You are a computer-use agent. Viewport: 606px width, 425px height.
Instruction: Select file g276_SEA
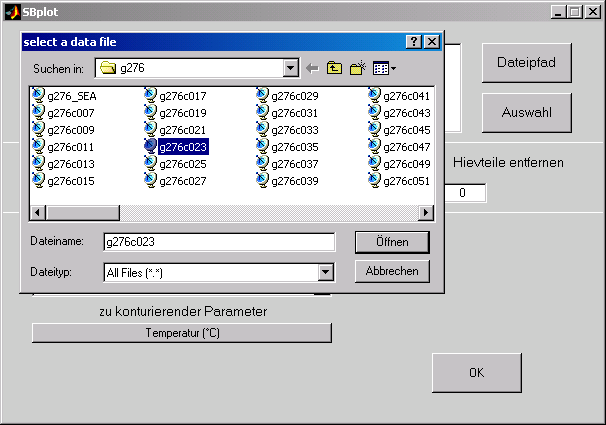coord(70,95)
